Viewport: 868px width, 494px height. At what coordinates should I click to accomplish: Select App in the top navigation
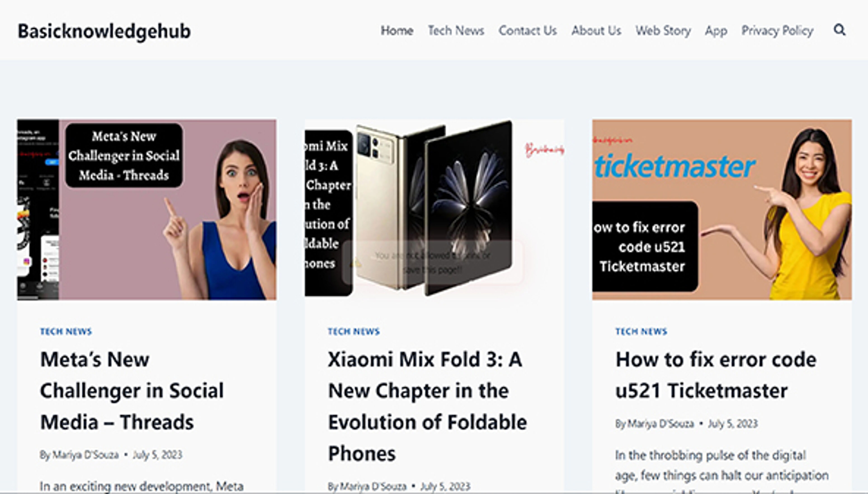click(x=716, y=31)
